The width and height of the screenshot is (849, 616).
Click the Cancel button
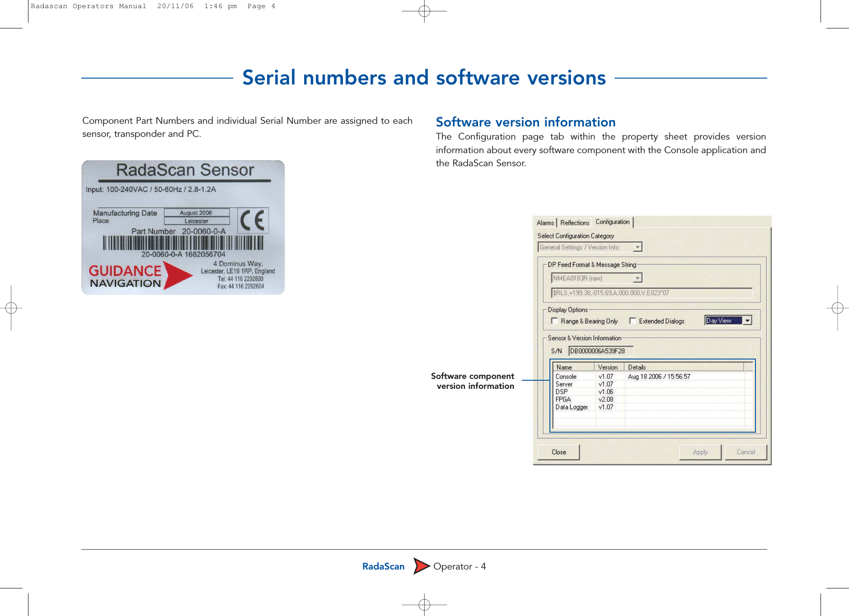tap(746, 452)
